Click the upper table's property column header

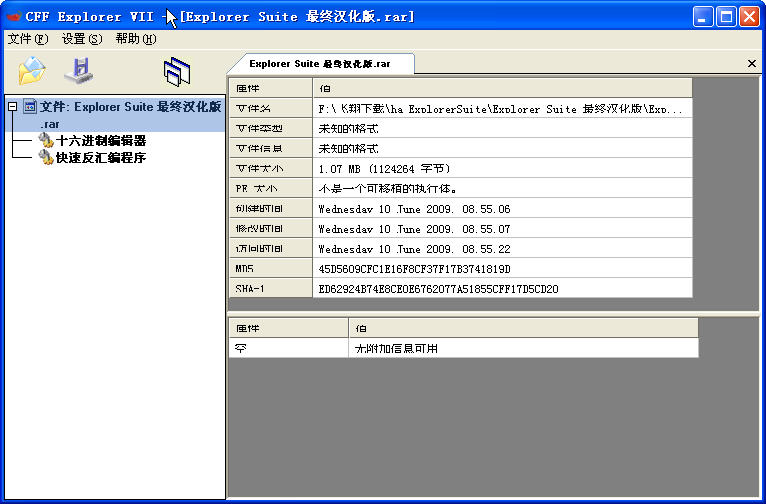(271, 88)
